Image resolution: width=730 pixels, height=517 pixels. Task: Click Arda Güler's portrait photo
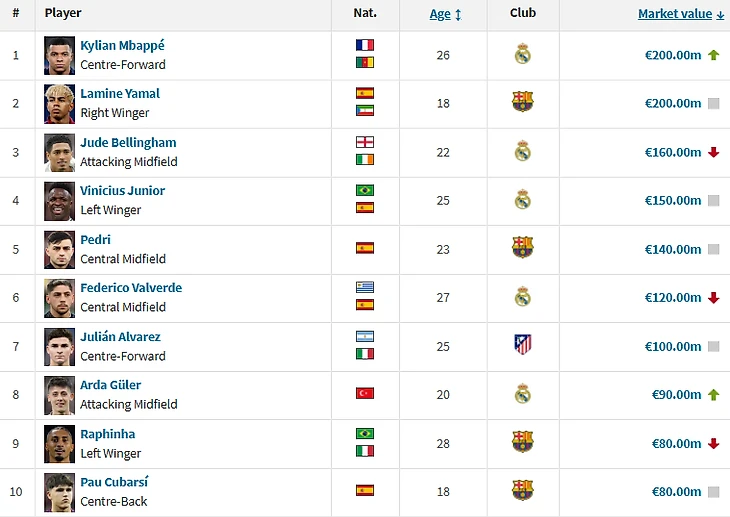[59, 395]
